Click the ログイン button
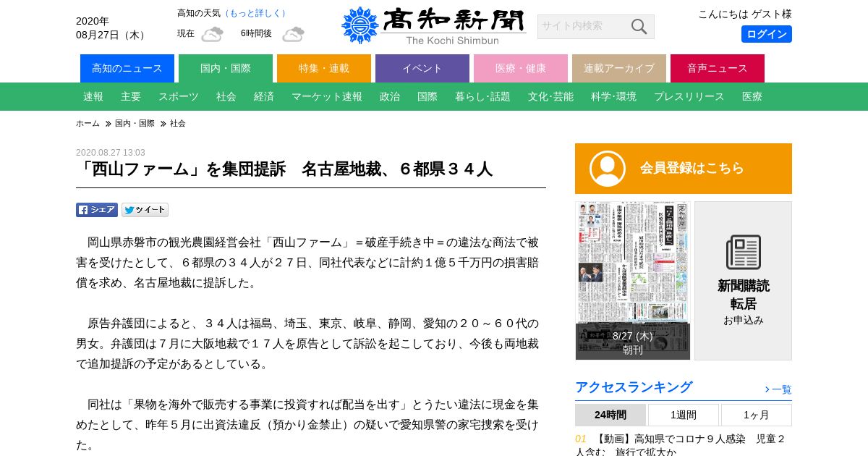 (766, 34)
